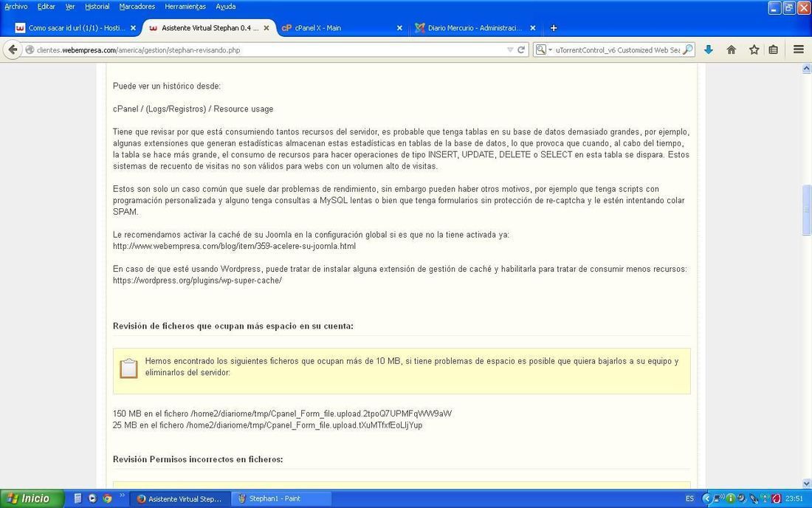Open the downloads arrow icon
The image size is (812, 508).
(x=709, y=49)
